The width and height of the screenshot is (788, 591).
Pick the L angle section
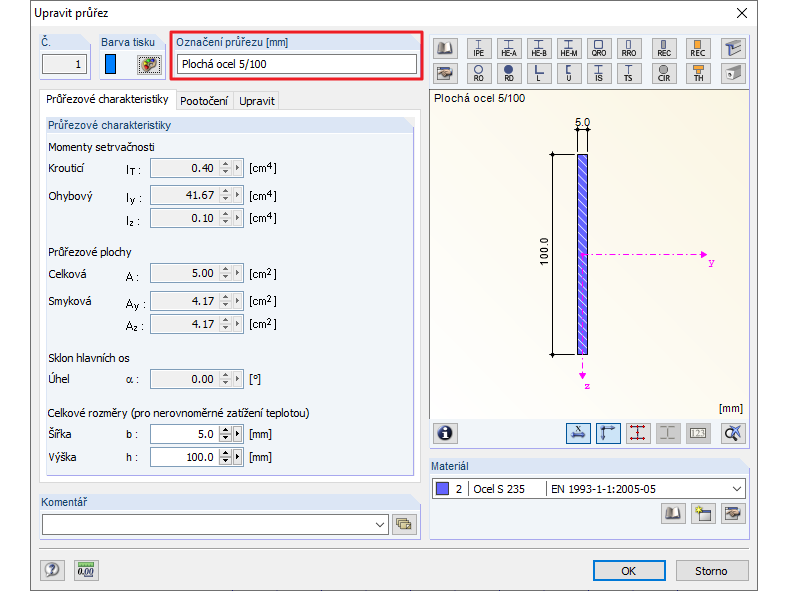pos(539,73)
